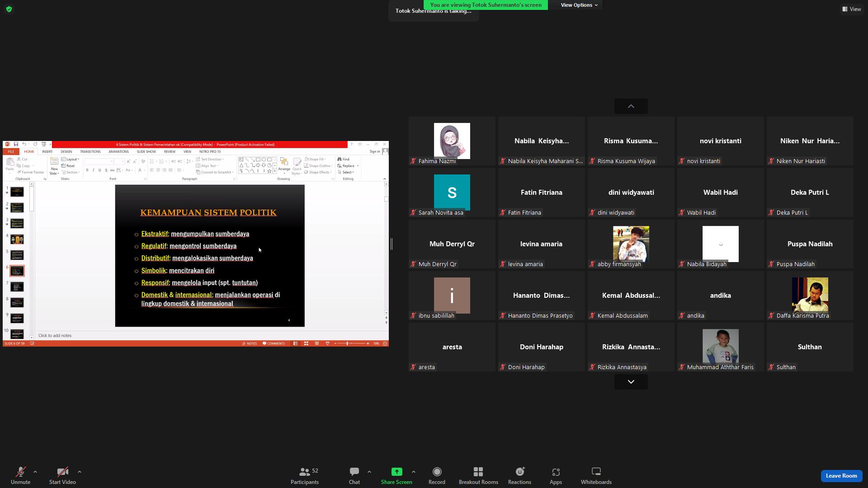The image size is (868, 488).
Task: Open the Select dropdown in Editing group
Action: coord(346,172)
